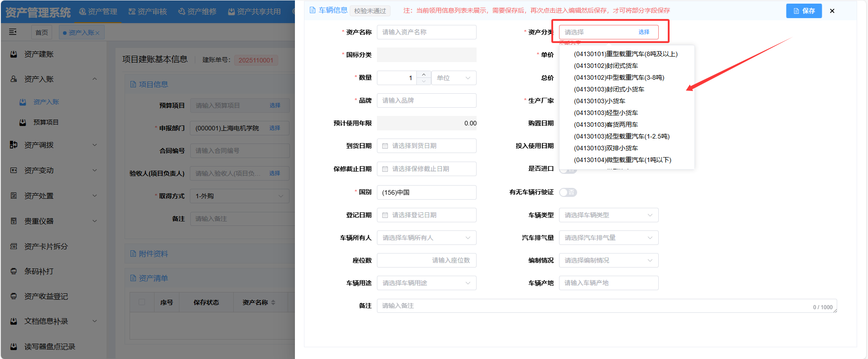Click the 资产调拨 sidebar icon

coord(14,145)
